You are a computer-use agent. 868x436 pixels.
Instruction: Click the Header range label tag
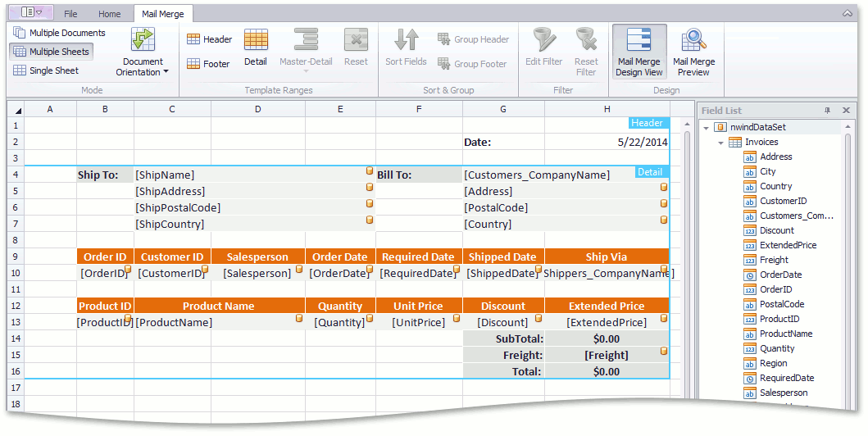(649, 123)
